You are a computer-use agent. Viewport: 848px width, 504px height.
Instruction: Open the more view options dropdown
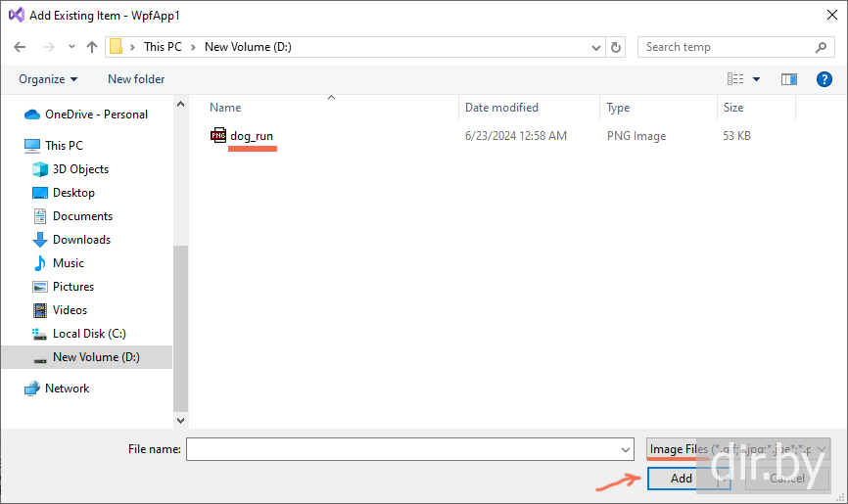pos(757,79)
